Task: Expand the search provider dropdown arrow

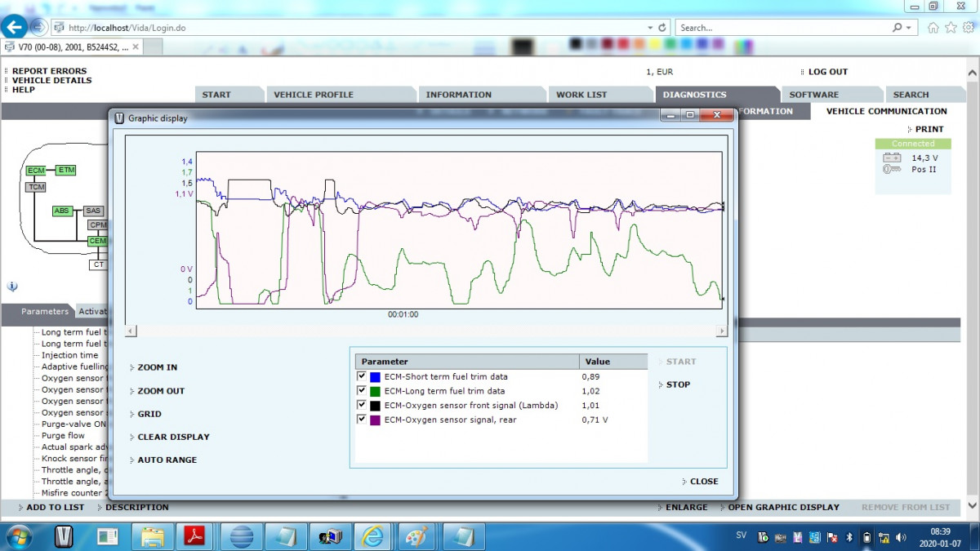Action: click(909, 28)
